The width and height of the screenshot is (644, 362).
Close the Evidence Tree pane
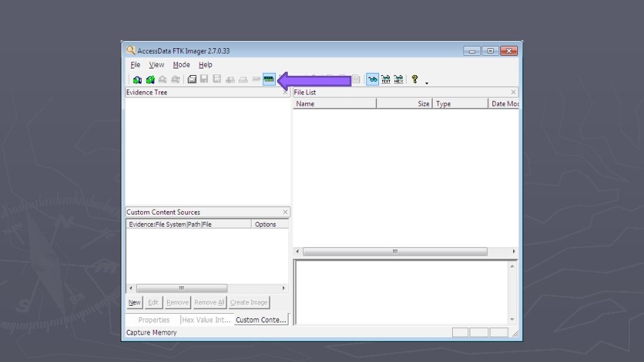286,93
